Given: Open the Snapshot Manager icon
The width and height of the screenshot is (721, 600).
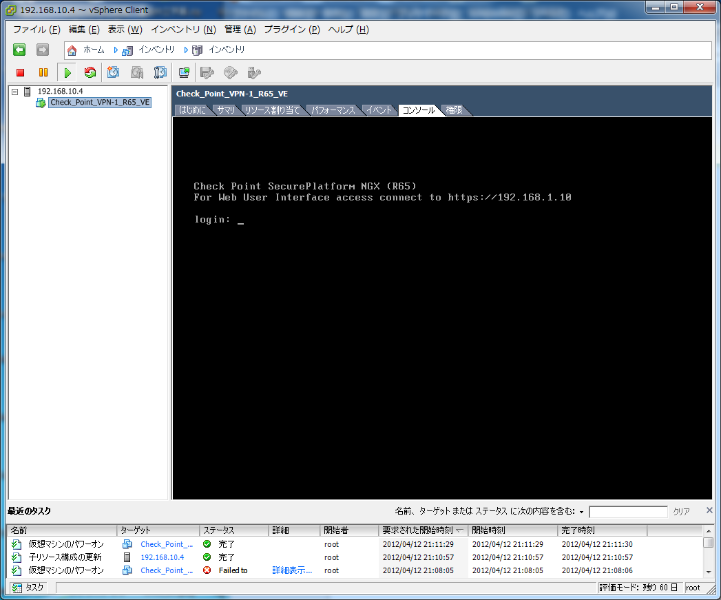Looking at the screenshot, I should coord(160,72).
